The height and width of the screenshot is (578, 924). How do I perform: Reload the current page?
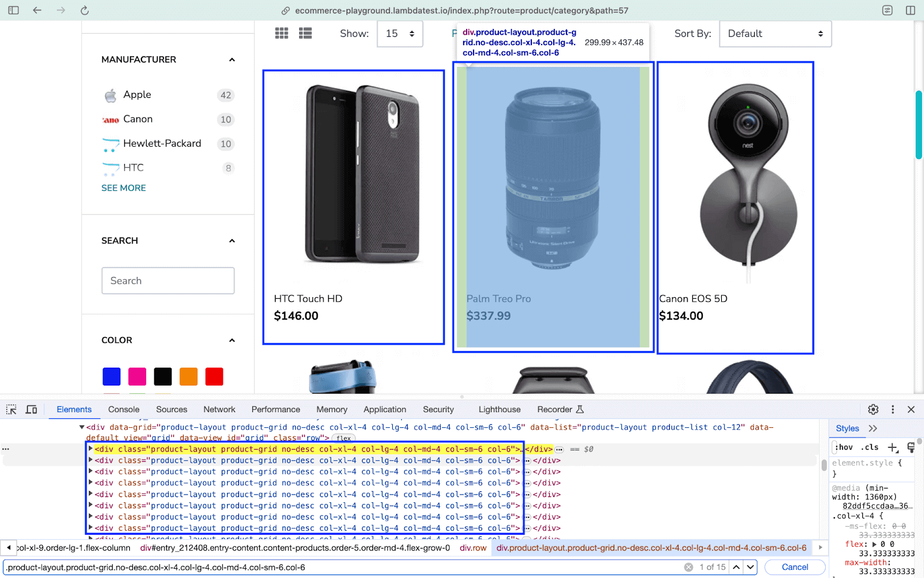click(x=84, y=10)
